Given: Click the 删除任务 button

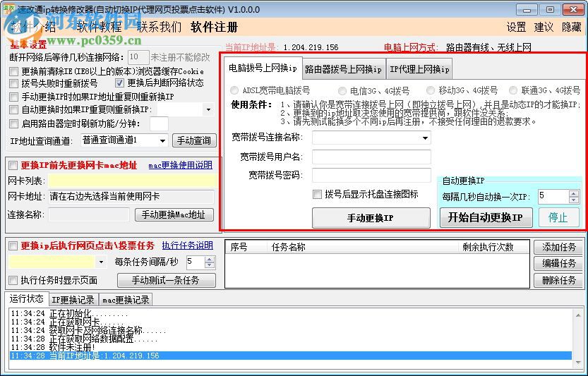Looking at the screenshot, I should tap(558, 280).
